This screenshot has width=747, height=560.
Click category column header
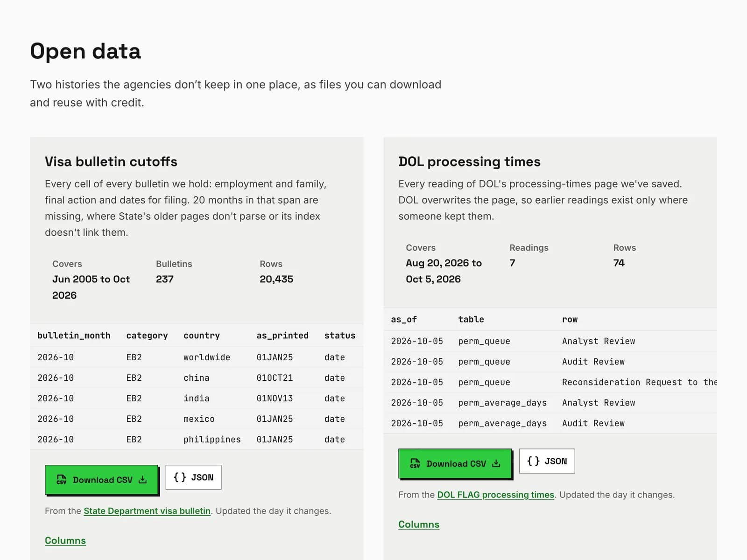147,336
